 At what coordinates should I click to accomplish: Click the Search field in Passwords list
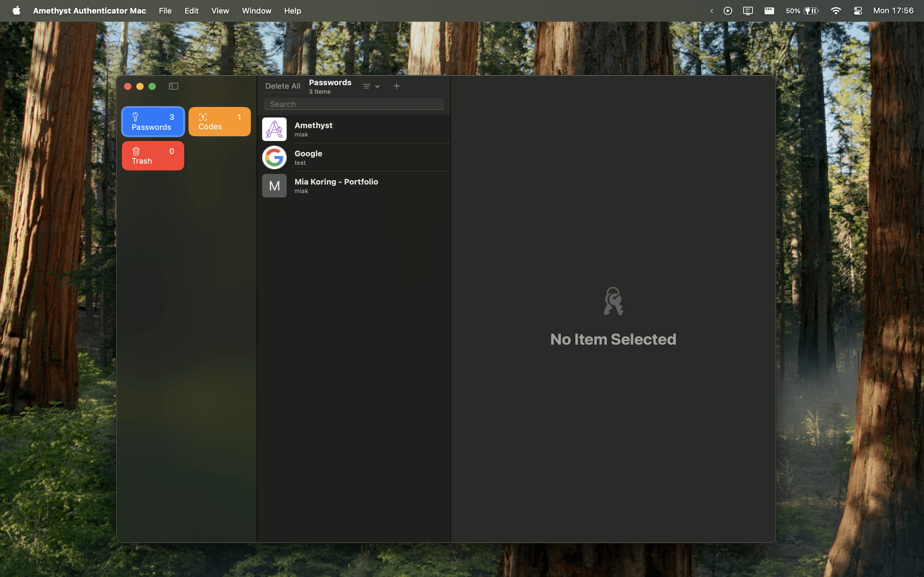(x=354, y=104)
